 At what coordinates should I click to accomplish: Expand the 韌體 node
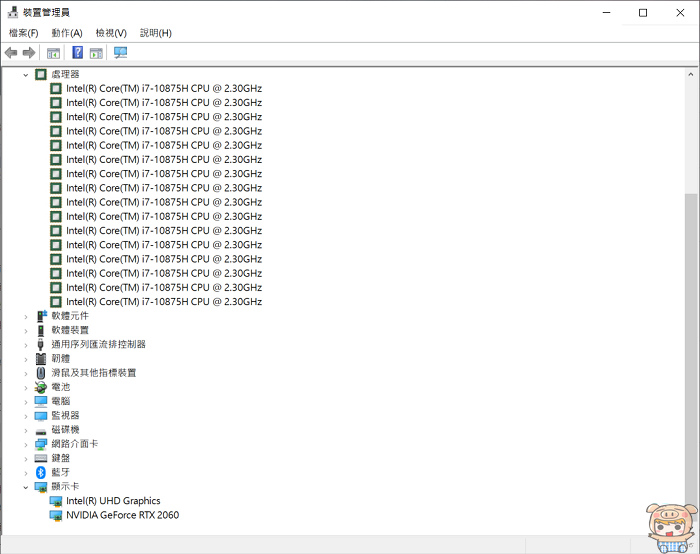point(25,359)
